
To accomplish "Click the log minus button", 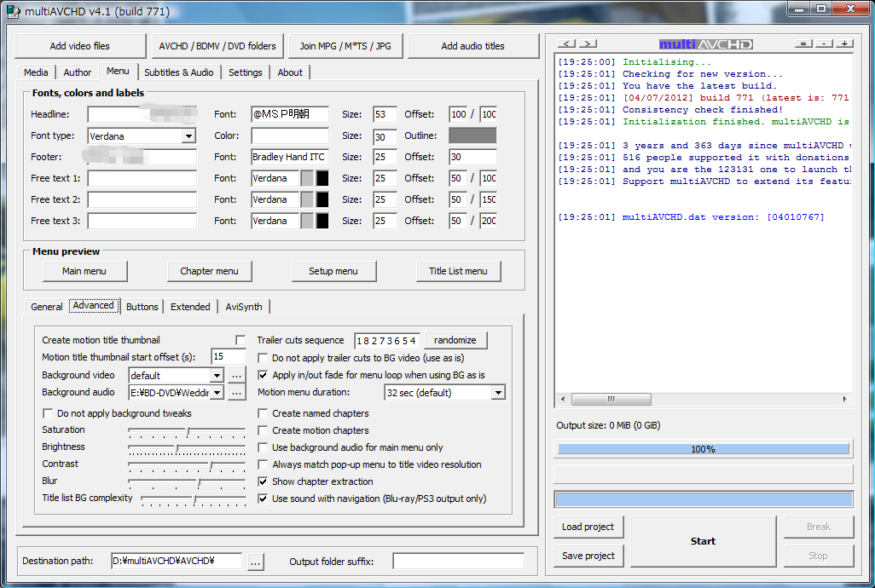I will (824, 43).
